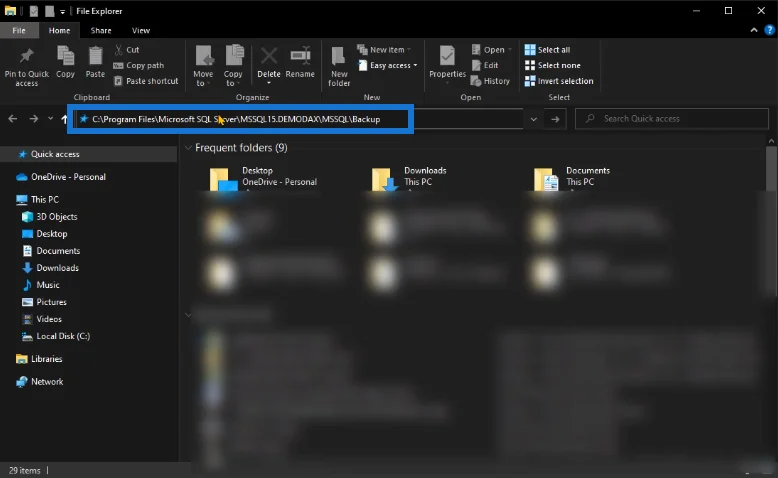Screen dimensions: 778x478
Task: Switch to the View tab
Action: point(141,30)
